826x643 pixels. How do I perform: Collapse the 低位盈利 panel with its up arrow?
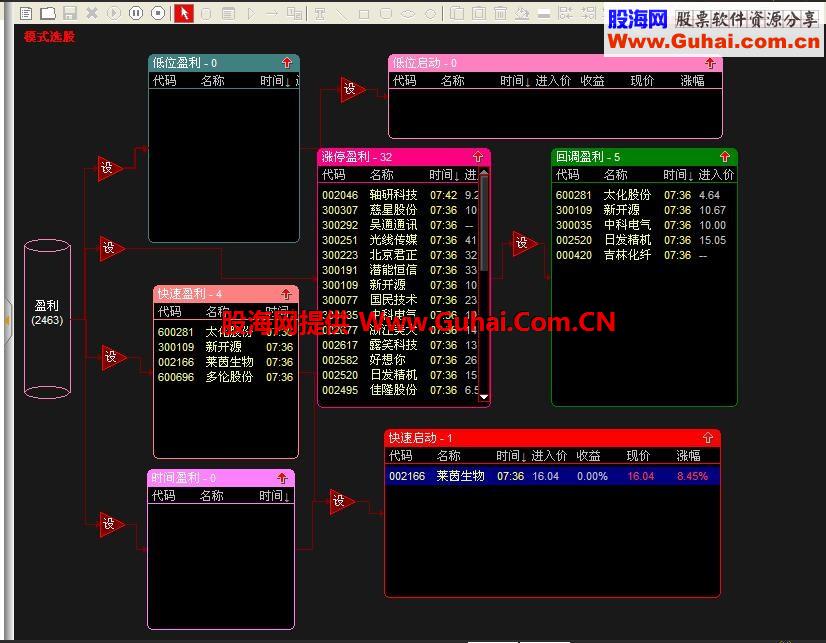pyautogui.click(x=287, y=63)
